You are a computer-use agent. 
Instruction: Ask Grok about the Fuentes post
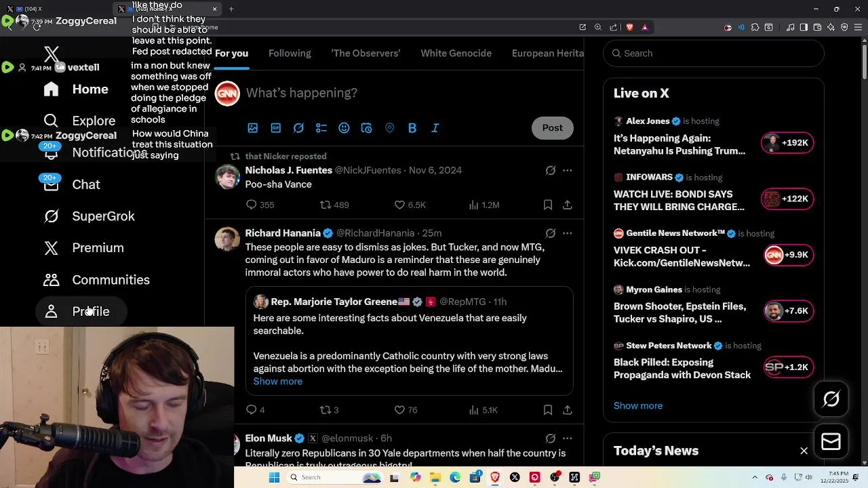(x=551, y=171)
